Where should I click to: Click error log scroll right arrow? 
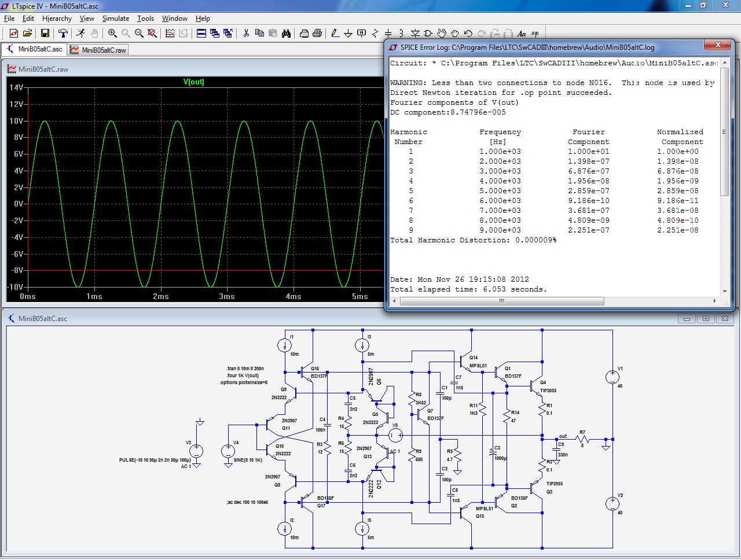(x=715, y=301)
